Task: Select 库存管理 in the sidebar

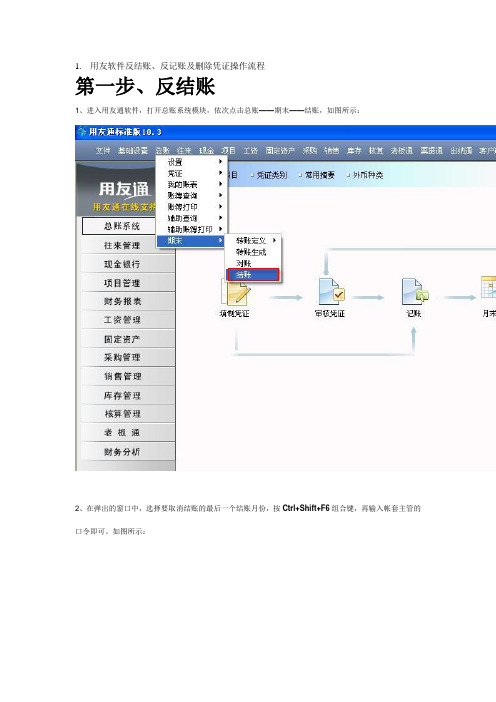Action: click(128, 395)
